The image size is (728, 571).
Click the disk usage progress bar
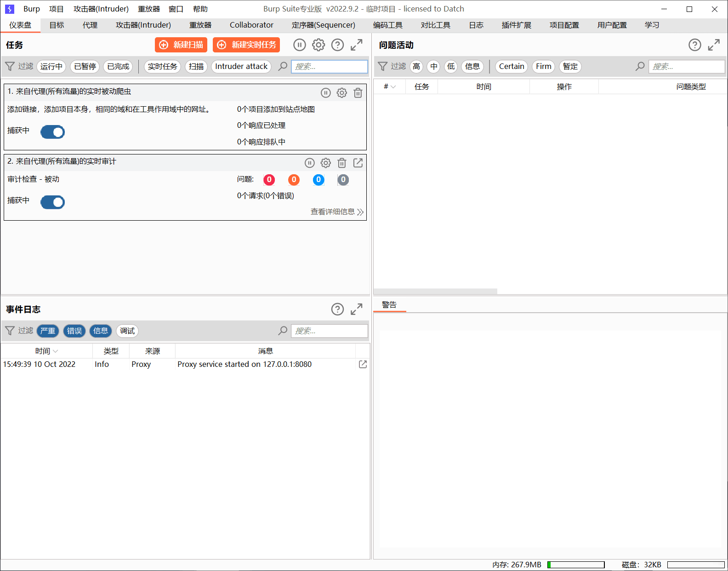(696, 565)
